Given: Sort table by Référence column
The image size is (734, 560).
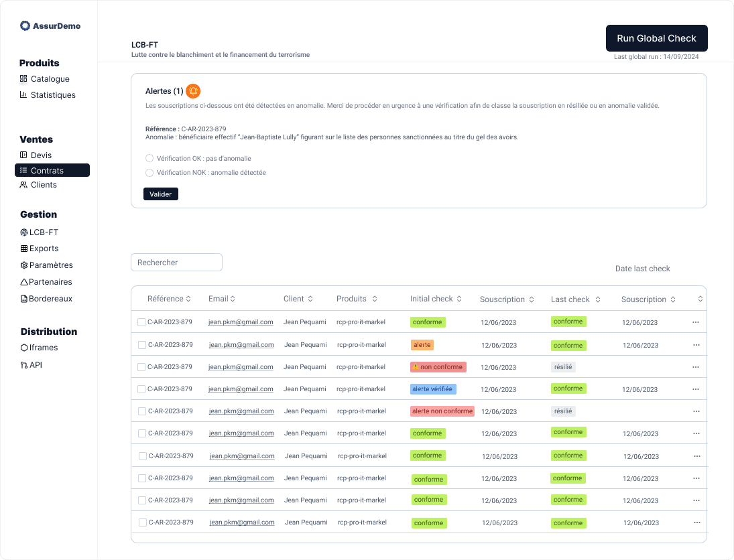Looking at the screenshot, I should pos(188,299).
